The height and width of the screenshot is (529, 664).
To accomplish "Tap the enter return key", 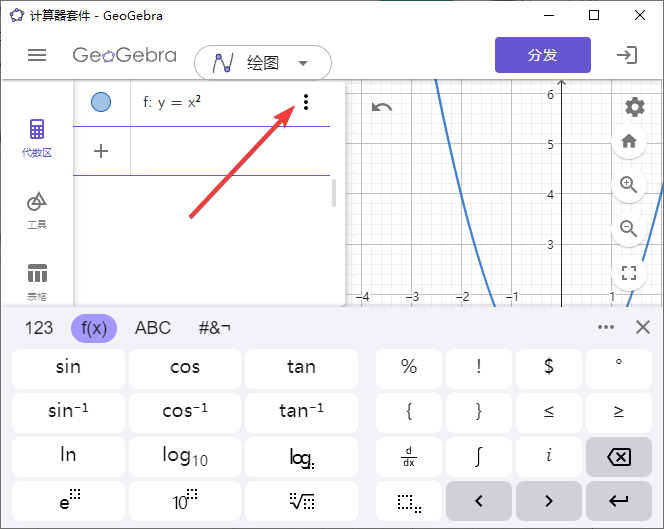I will coord(619,500).
